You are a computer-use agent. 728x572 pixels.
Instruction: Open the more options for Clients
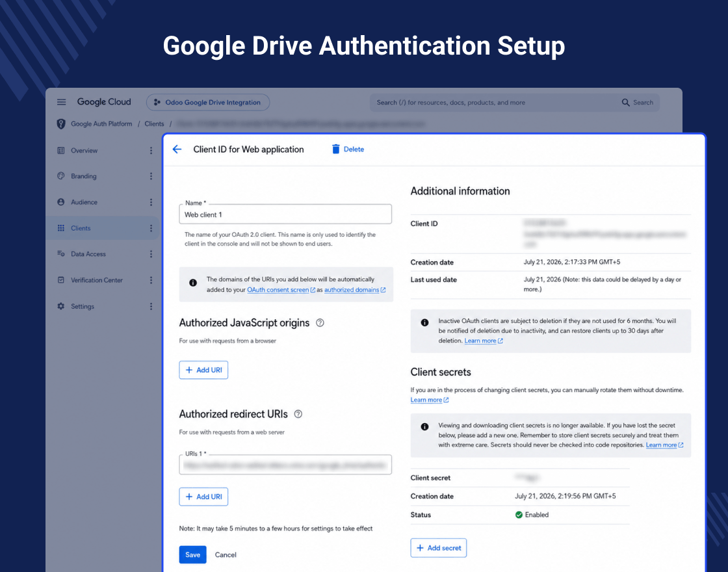[x=151, y=228]
